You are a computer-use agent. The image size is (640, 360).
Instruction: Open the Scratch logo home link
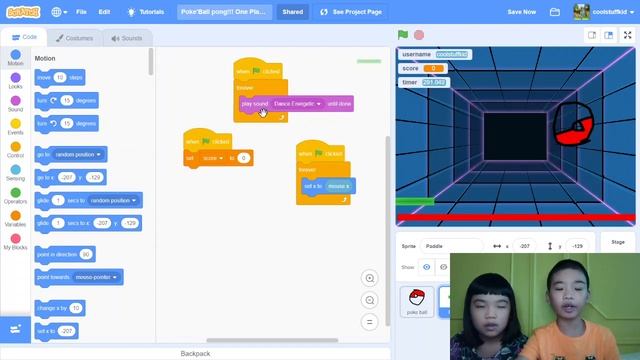point(23,12)
